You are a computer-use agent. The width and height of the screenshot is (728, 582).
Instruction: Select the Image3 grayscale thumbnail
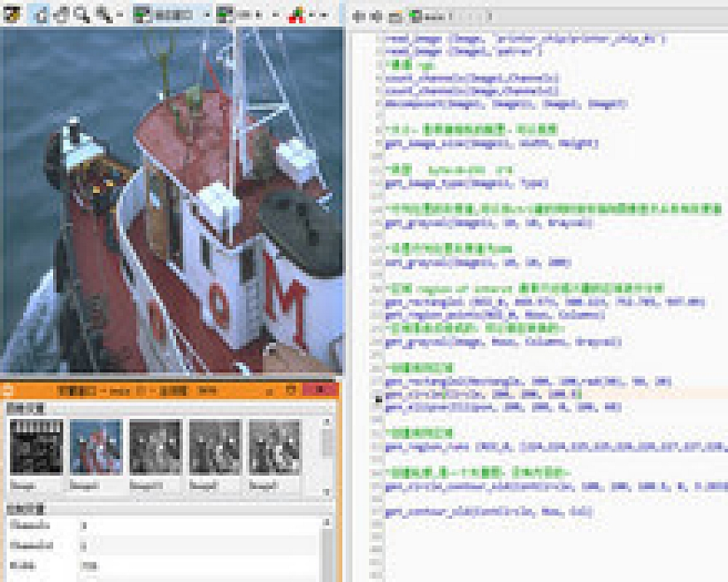click(x=215, y=447)
